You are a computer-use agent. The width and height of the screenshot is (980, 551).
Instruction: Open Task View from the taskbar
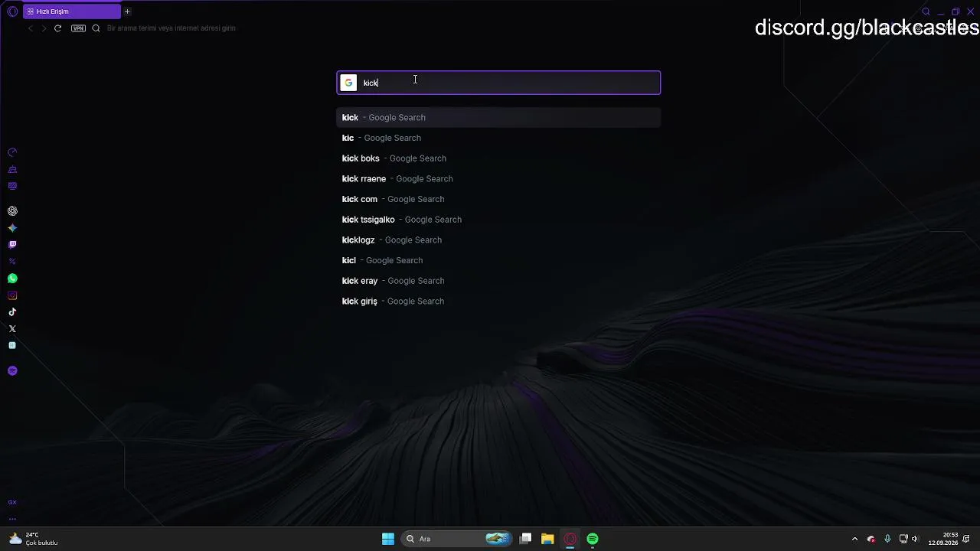click(x=525, y=539)
